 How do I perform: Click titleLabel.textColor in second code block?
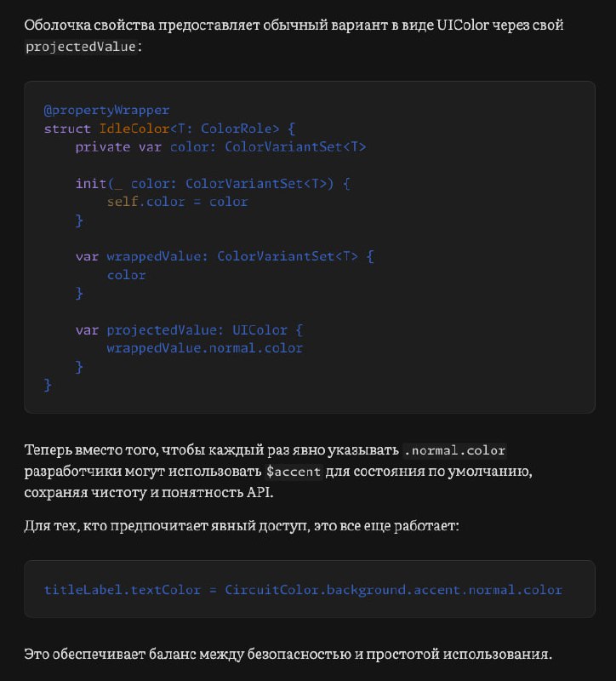click(123, 590)
